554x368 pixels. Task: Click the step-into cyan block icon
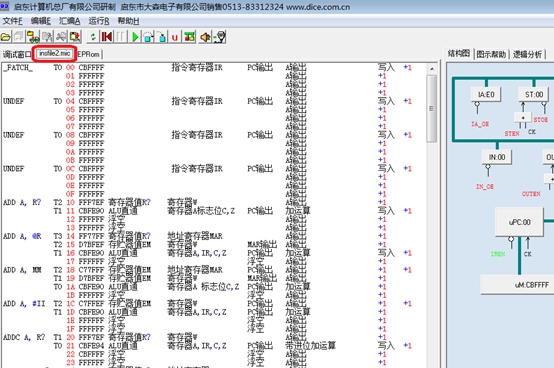click(x=162, y=37)
